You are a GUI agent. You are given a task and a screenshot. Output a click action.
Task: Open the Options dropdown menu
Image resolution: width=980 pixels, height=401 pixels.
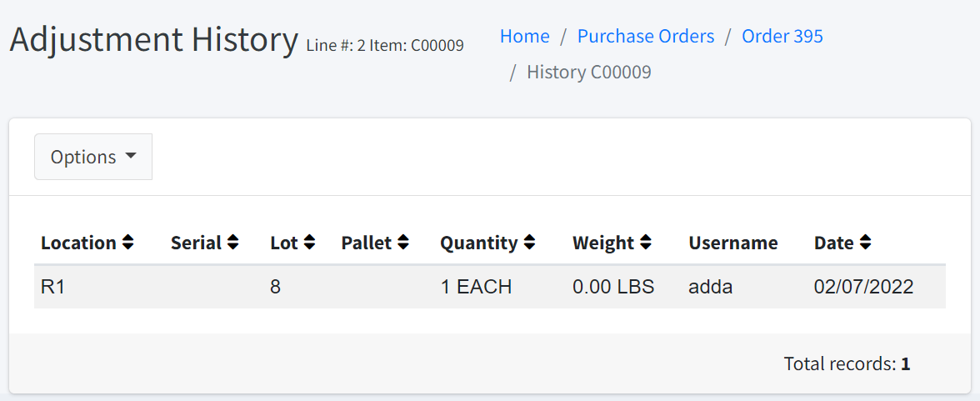[93, 157]
